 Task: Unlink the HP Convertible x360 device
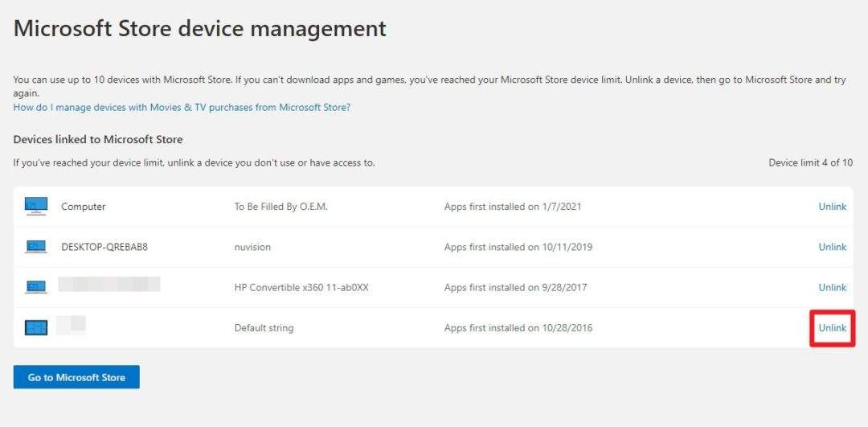(x=832, y=287)
